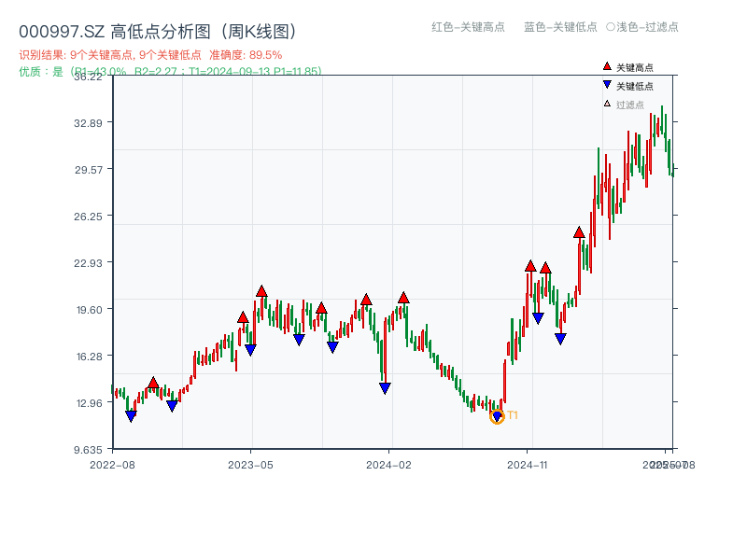
Task: Select the red key-high marker at the mid-2023 peak
Action: 261,291
